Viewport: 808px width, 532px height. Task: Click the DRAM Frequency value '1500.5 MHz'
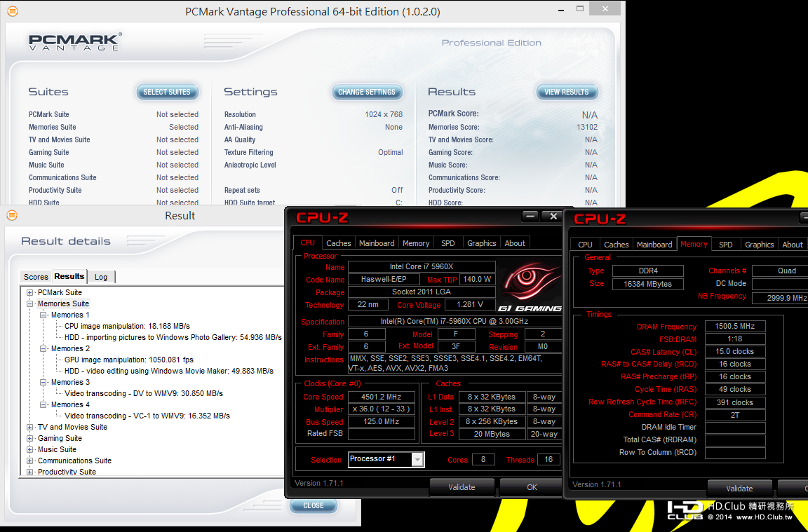click(x=735, y=327)
